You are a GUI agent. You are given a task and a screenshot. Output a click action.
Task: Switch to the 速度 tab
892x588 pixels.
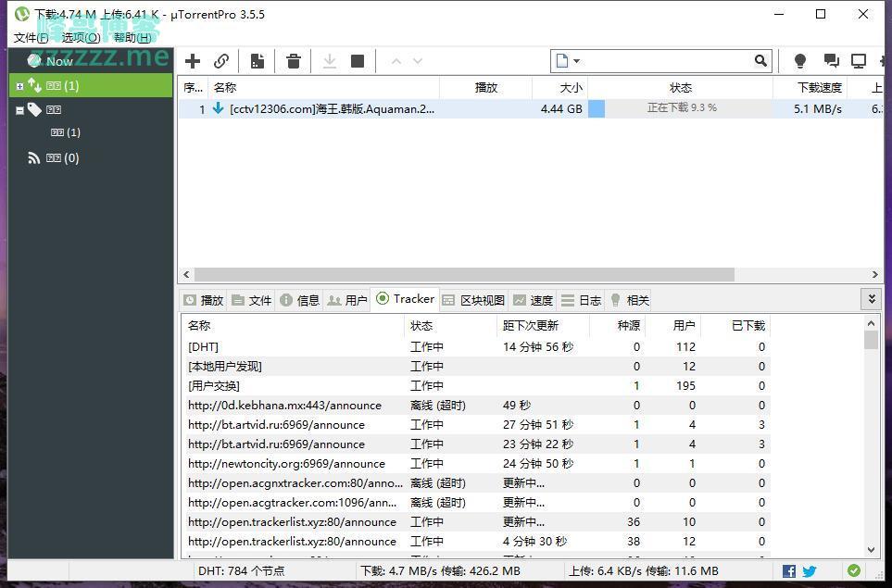[533, 300]
